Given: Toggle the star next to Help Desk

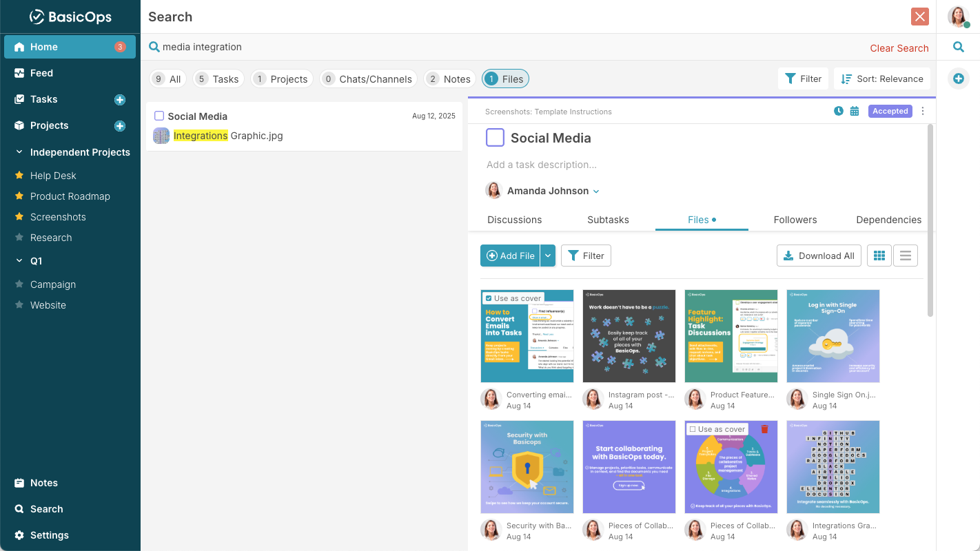Looking at the screenshot, I should (19, 176).
